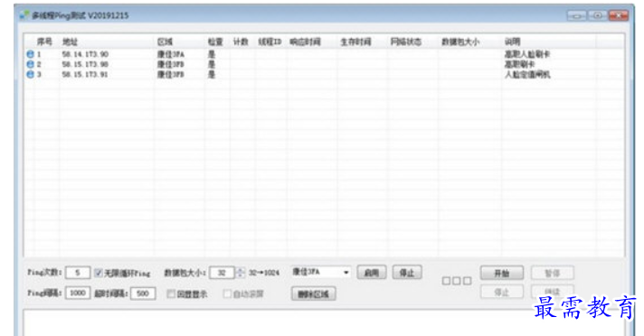This screenshot has width=644, height=336.
Task: Click inside the log output text area
Action: (325, 323)
